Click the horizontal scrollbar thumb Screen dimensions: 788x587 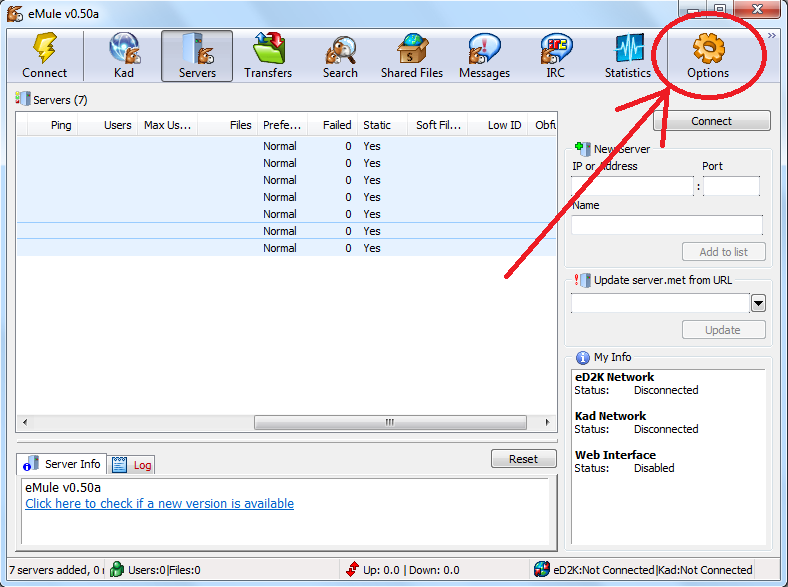click(390, 422)
